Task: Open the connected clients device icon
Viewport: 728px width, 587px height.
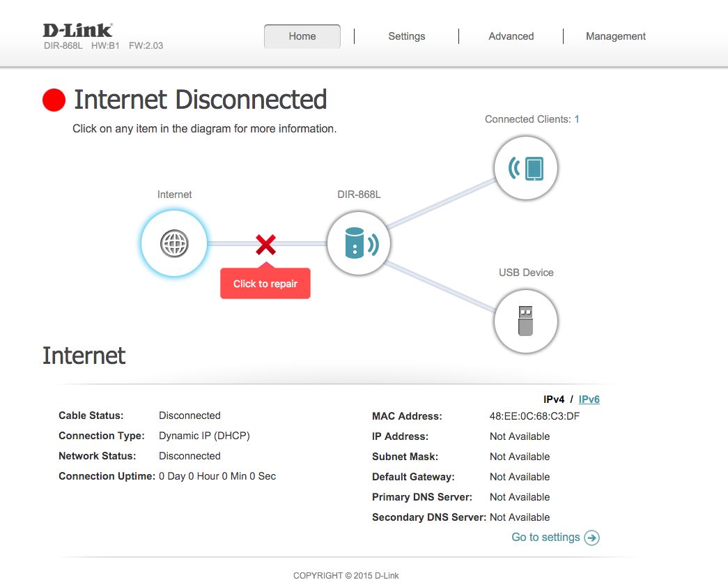Action: point(525,168)
